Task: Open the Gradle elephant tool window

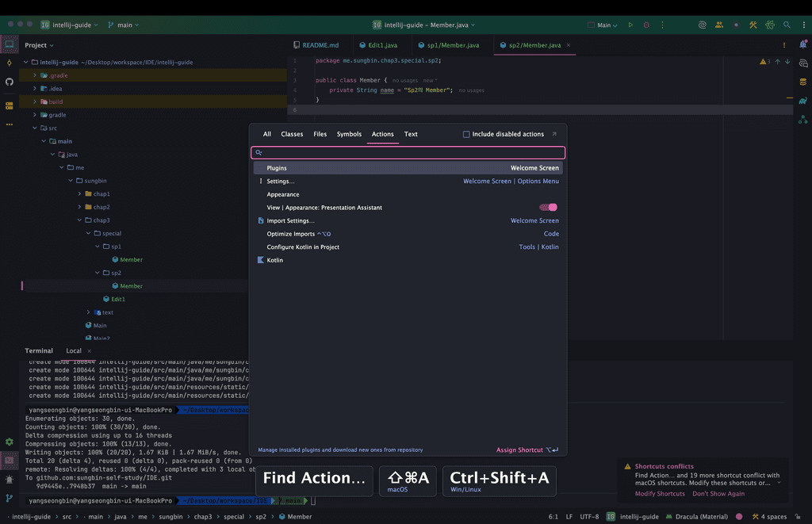Action: click(802, 101)
